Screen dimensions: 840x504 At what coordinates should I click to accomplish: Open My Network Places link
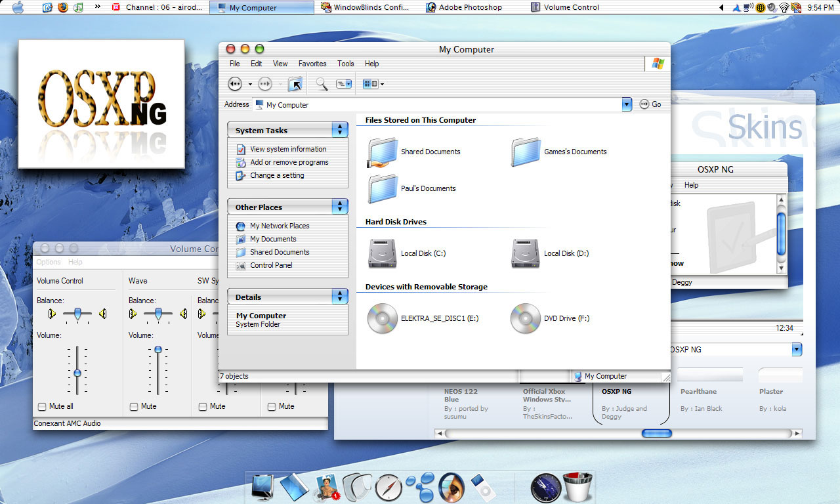point(280,226)
